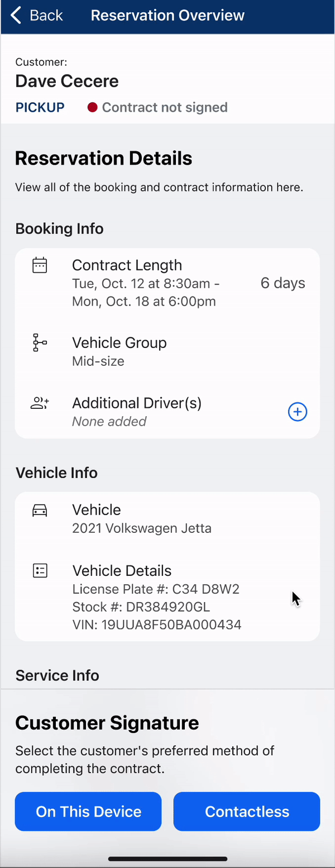The image size is (335, 868).
Task: Select the VIN number text
Action: click(157, 624)
